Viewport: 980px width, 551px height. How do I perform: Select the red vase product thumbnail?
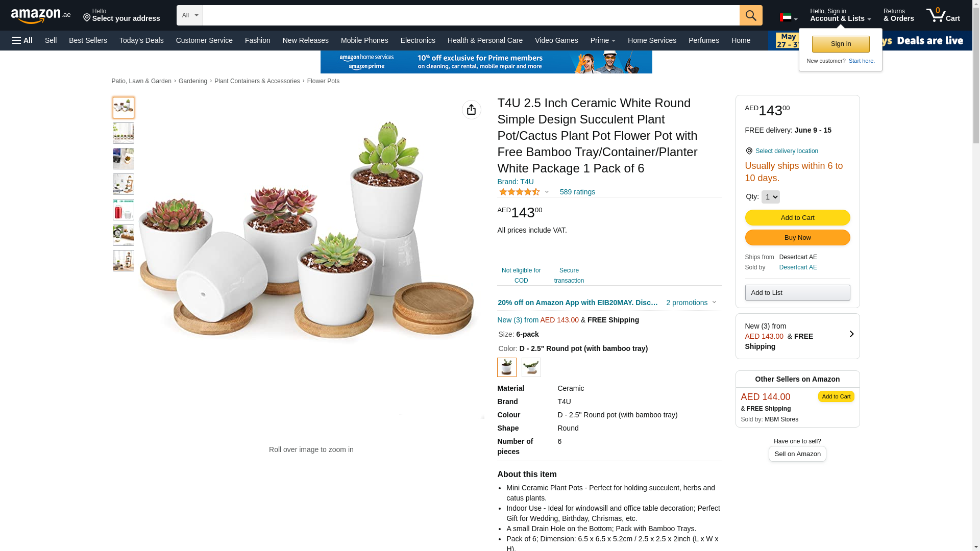pos(124,210)
